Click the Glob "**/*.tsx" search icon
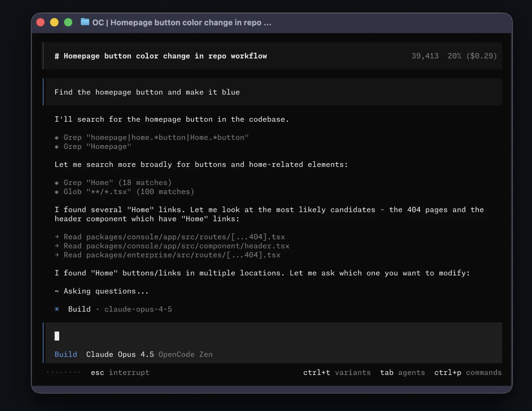This screenshot has width=532, height=411. [56, 192]
